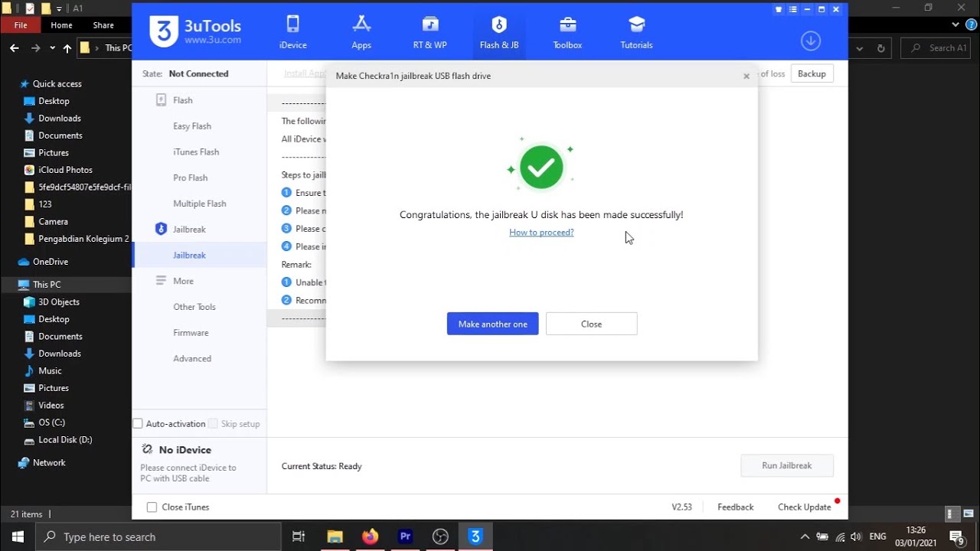The image size is (980, 551).
Task: Open Music under This PC
Action: coord(50,371)
